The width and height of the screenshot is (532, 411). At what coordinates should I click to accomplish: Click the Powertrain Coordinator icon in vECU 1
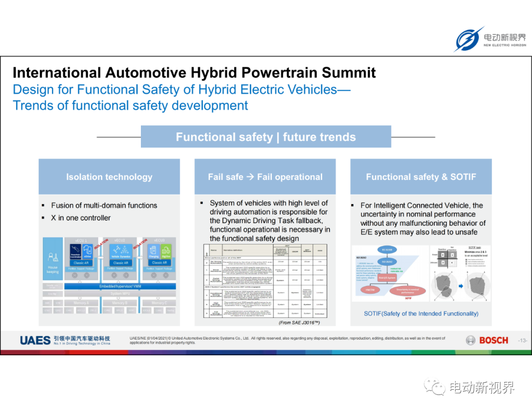[75, 251]
